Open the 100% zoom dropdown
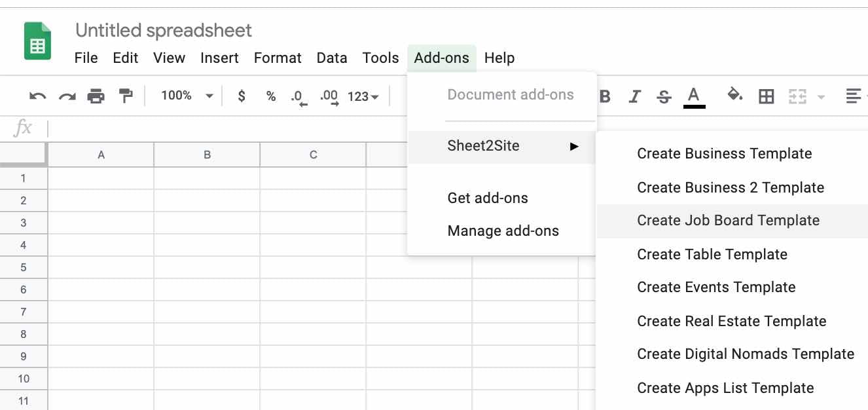The width and height of the screenshot is (868, 410). pyautogui.click(x=187, y=96)
